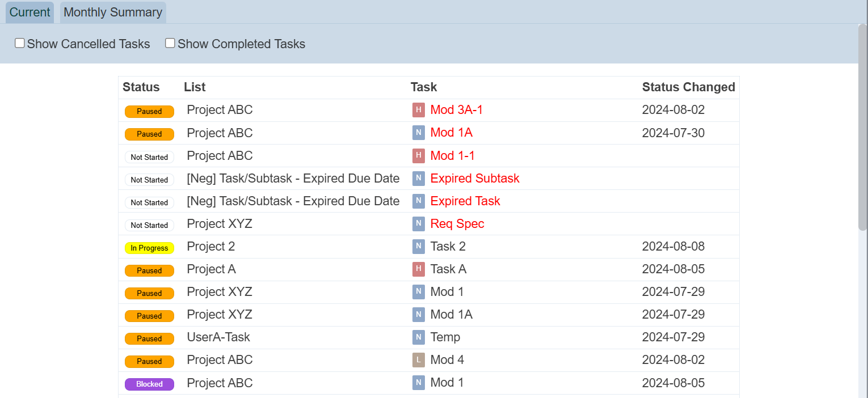This screenshot has width=868, height=398.
Task: Open the red Req Spec task link
Action: pyautogui.click(x=457, y=224)
